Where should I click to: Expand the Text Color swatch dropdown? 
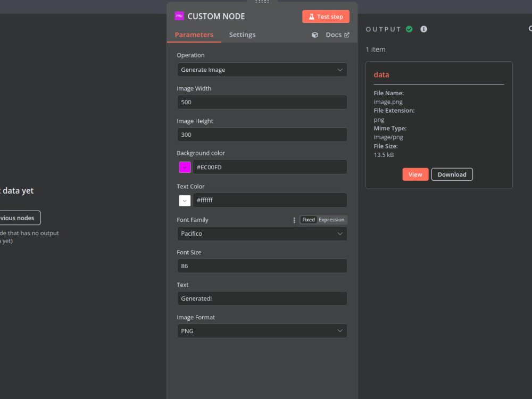tap(185, 201)
